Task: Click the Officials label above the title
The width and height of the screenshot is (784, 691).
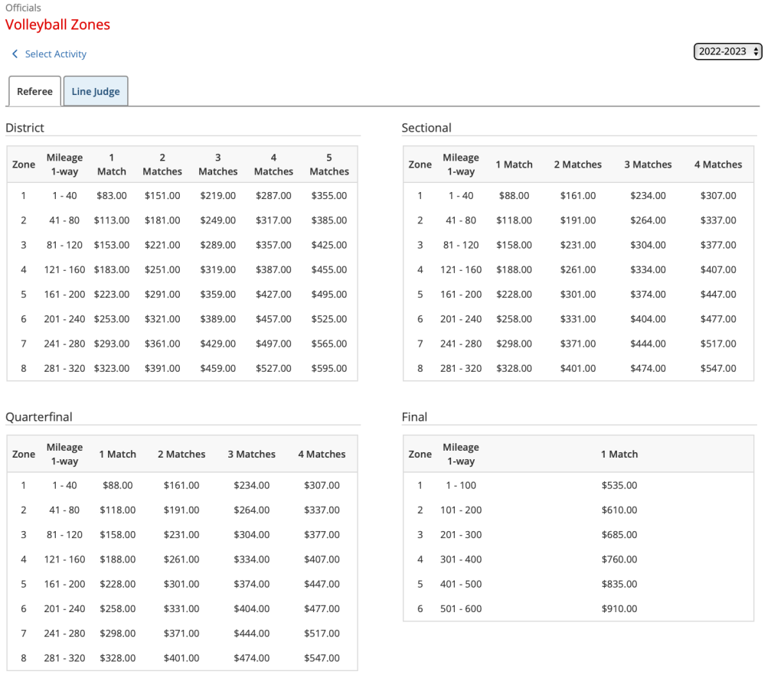Action: [x=23, y=8]
